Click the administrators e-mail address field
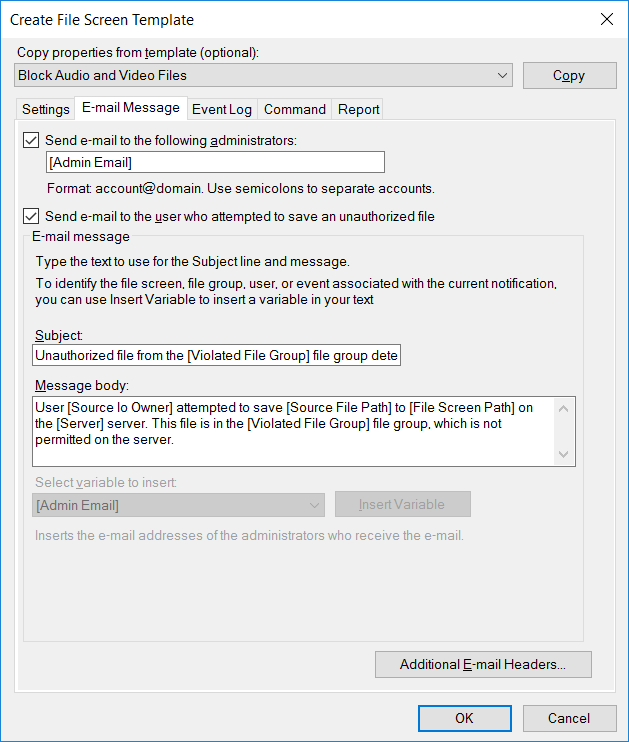 [215, 162]
